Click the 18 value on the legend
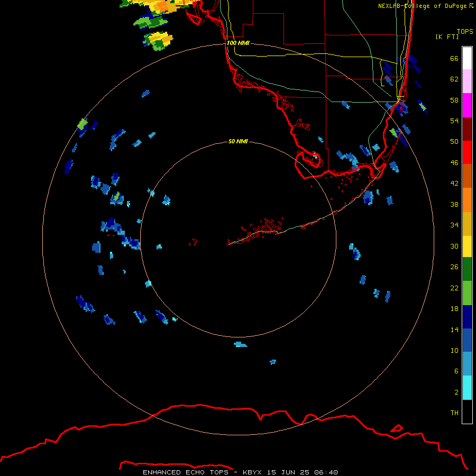The image size is (476, 476). 454,309
